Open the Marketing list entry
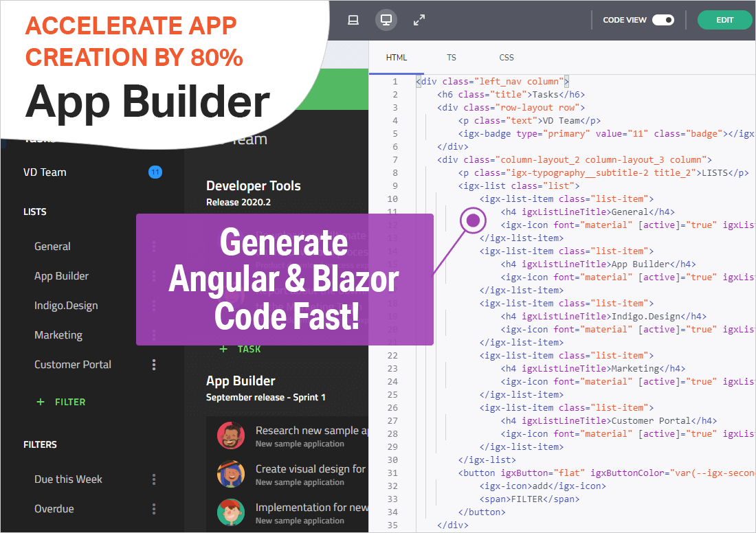 click(x=58, y=335)
